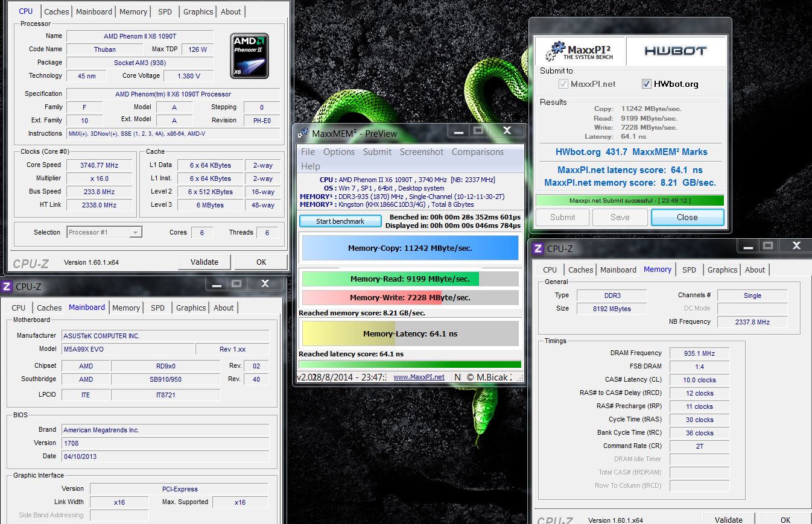This screenshot has width=812, height=524.
Task: Switch to About tab in top CPU-Z window
Action: 230,11
